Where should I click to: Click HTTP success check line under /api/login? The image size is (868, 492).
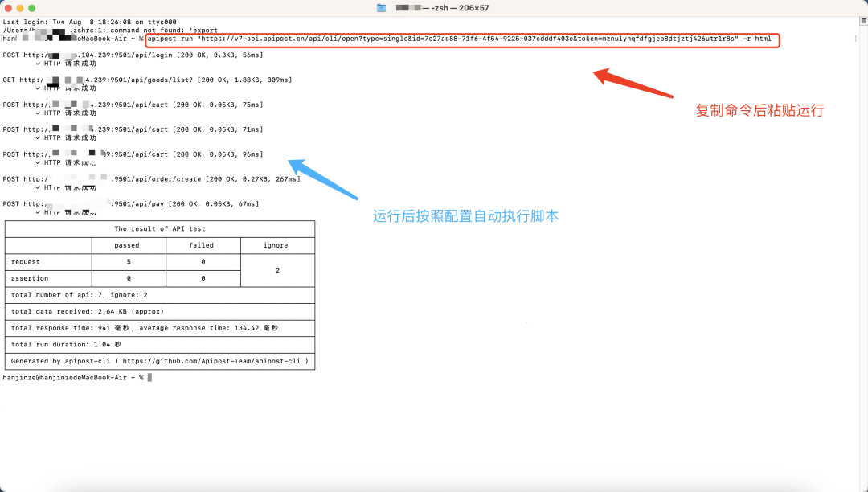(67, 64)
